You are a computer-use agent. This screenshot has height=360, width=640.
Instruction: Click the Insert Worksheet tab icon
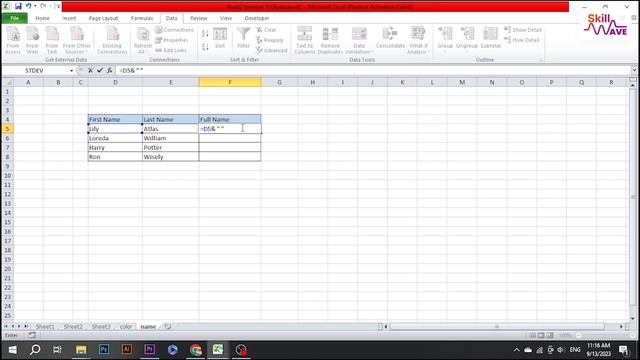(x=167, y=327)
